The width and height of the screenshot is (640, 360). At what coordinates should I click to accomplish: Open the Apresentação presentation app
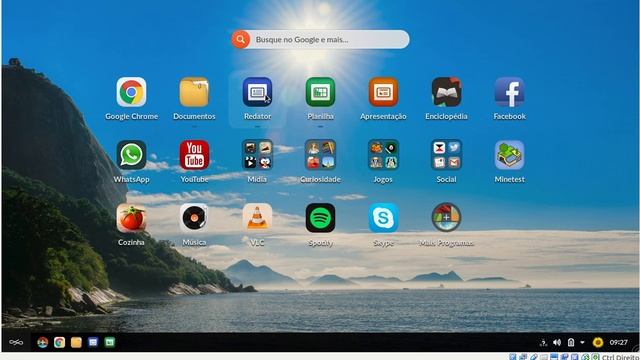383,92
